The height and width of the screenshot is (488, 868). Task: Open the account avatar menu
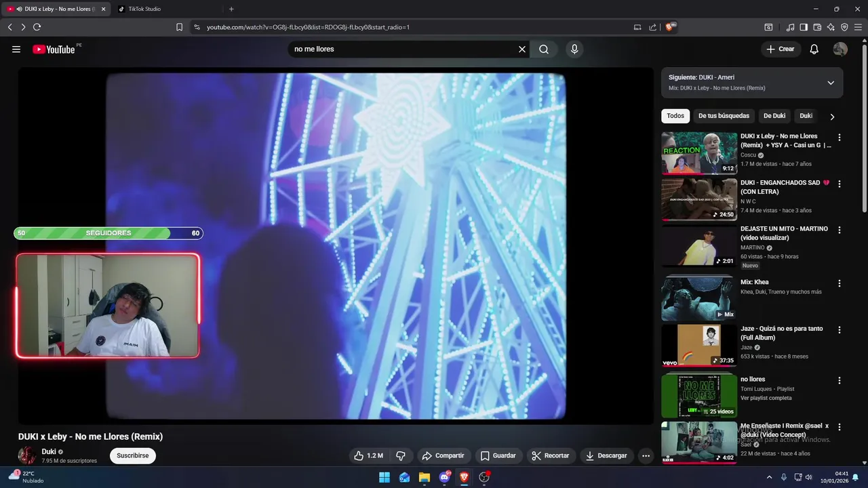point(840,49)
